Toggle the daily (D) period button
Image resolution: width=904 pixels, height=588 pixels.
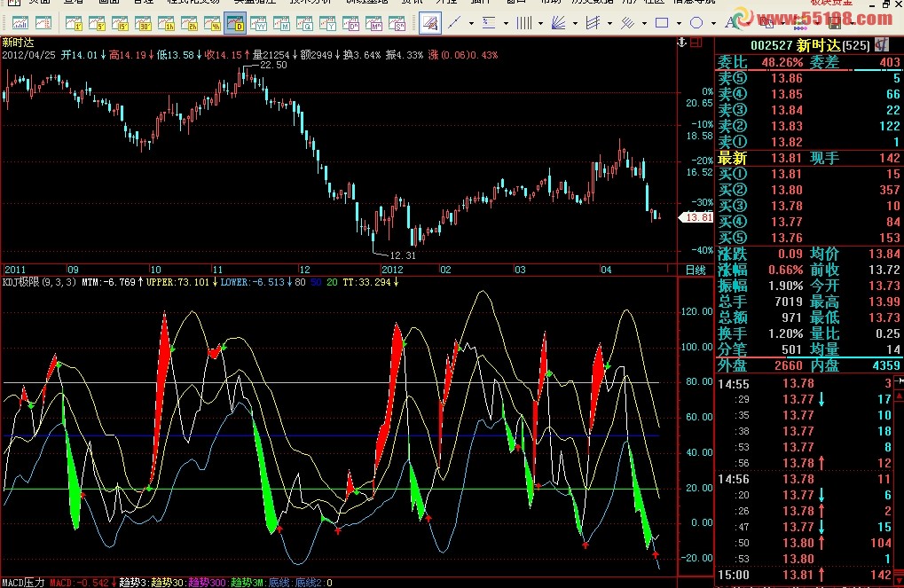click(236, 23)
